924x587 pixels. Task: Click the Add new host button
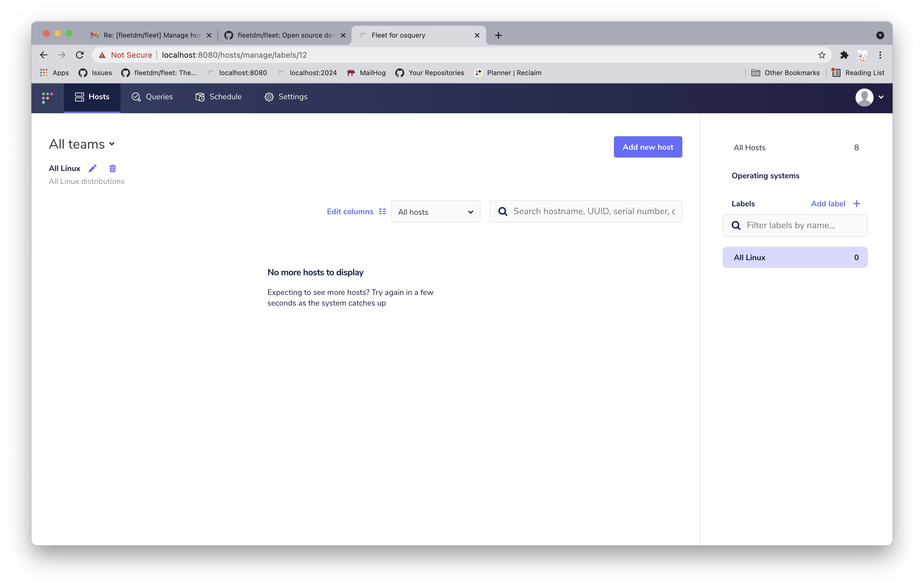[648, 147]
